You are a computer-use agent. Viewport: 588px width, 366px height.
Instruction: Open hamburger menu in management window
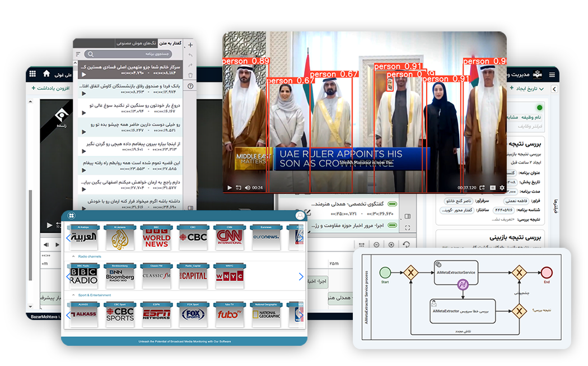click(x=552, y=75)
